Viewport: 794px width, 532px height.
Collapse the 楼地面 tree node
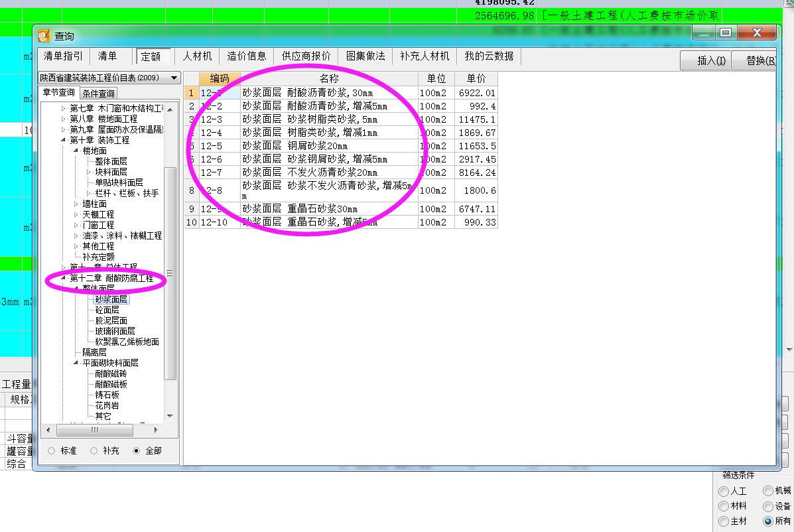(x=76, y=151)
